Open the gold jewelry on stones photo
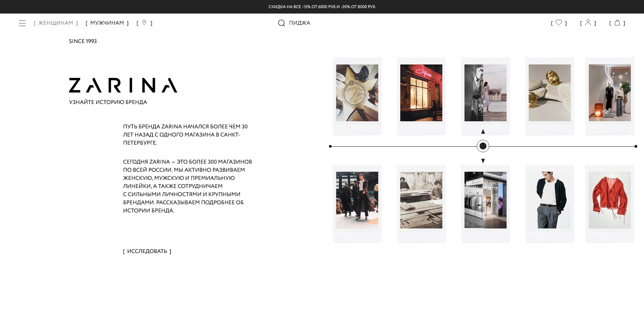644x314 pixels. click(x=550, y=96)
